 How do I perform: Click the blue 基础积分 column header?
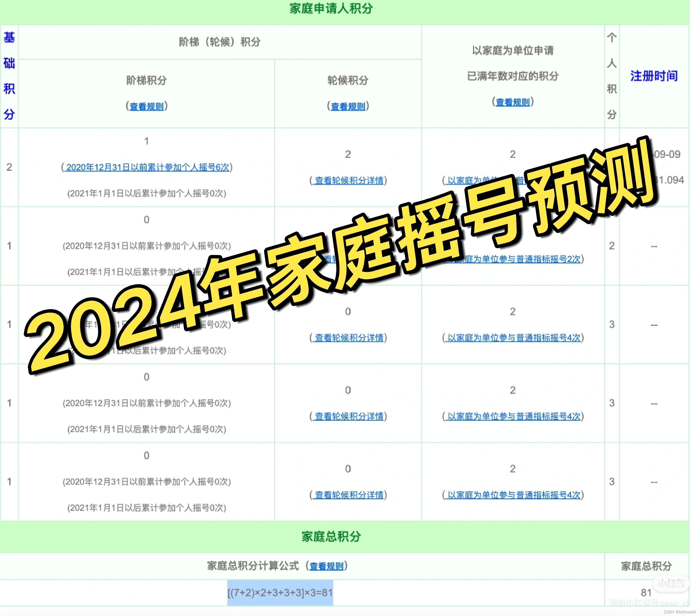[x=9, y=76]
